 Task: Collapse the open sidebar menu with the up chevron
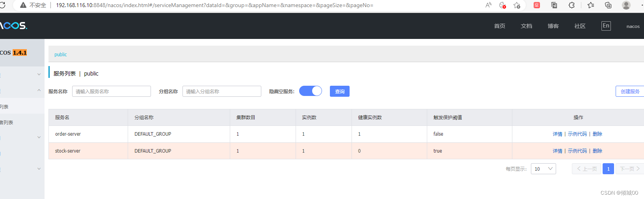click(x=39, y=90)
